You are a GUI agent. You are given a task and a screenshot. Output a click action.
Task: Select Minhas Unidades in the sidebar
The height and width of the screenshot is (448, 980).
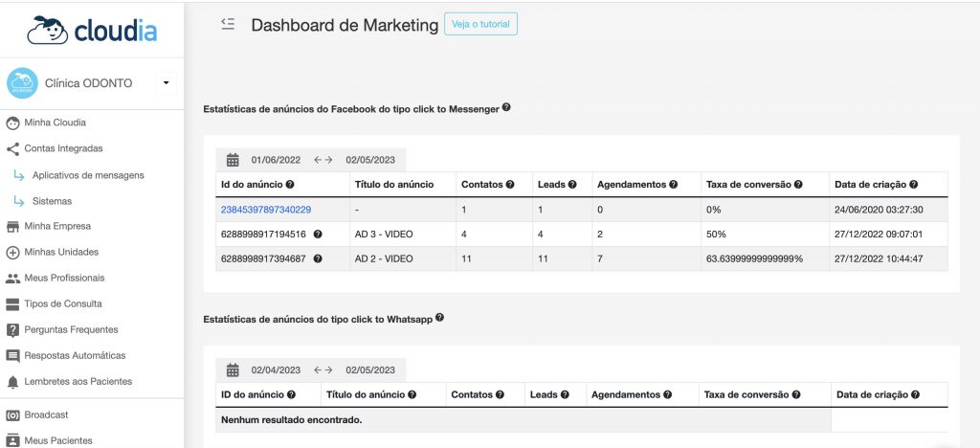(61, 253)
